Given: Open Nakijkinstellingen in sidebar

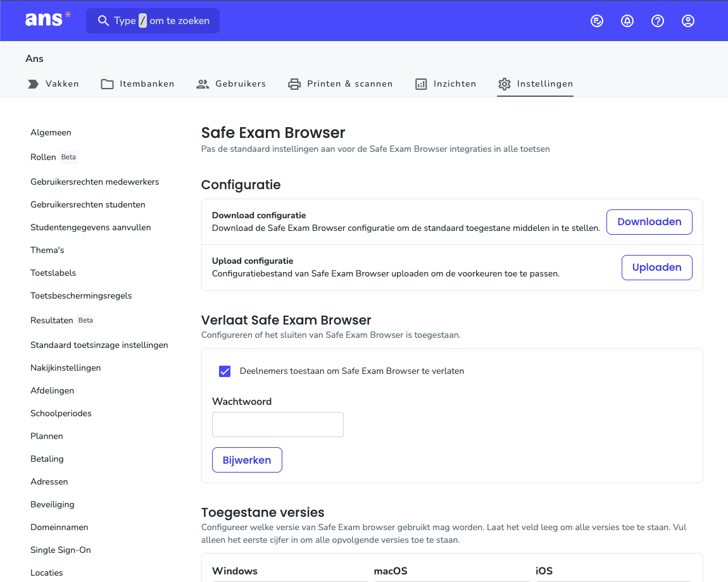Looking at the screenshot, I should pos(65,368).
